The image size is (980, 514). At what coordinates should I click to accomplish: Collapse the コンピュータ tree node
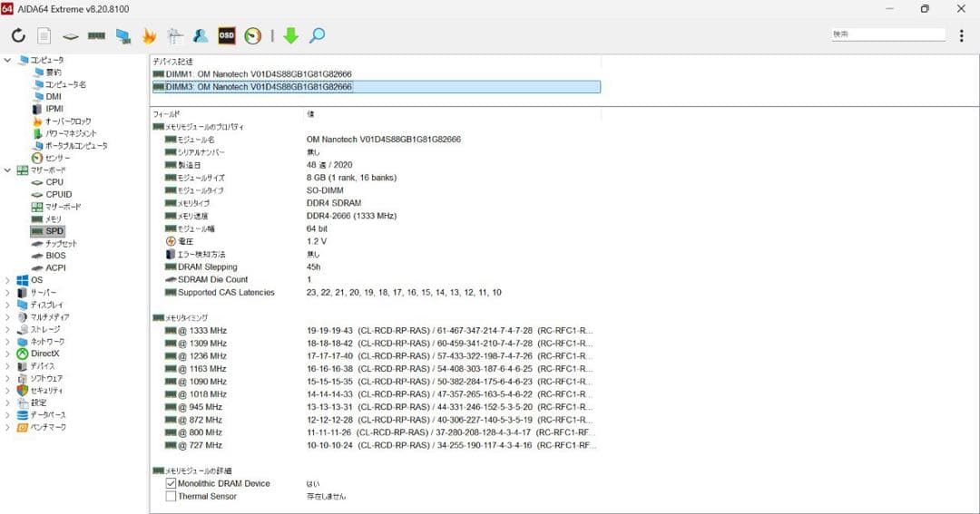8,60
